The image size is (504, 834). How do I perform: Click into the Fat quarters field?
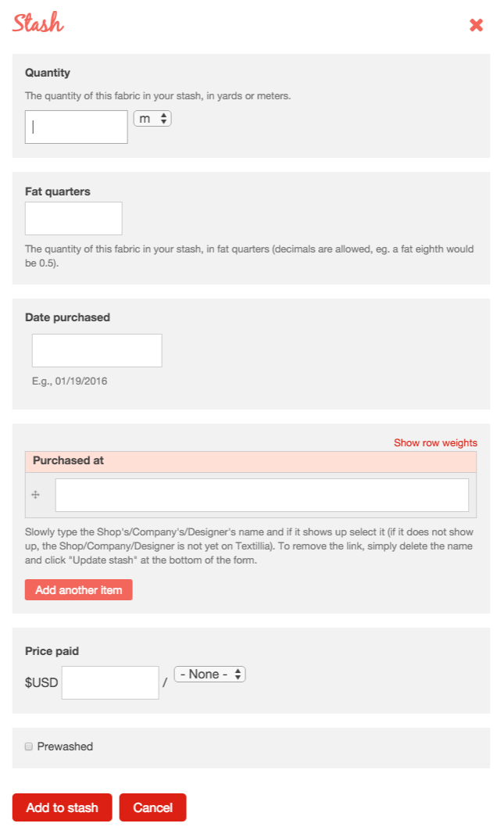73,218
